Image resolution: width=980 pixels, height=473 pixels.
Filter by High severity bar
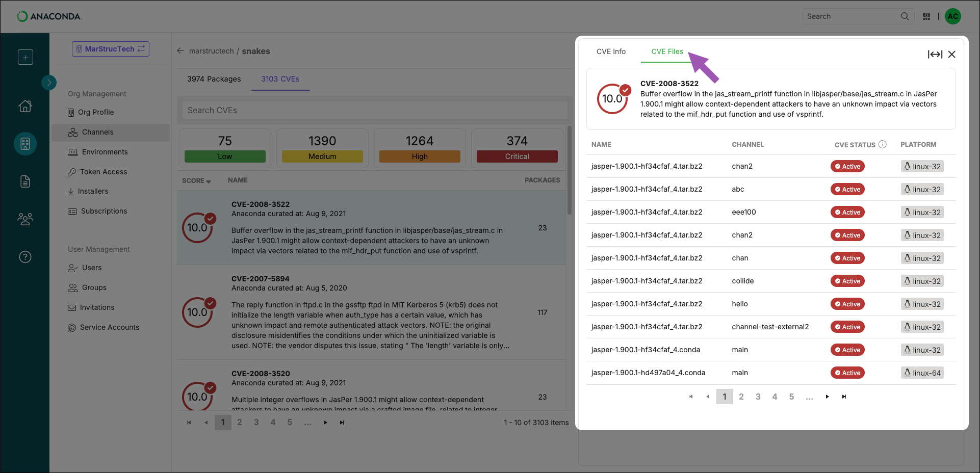(420, 156)
